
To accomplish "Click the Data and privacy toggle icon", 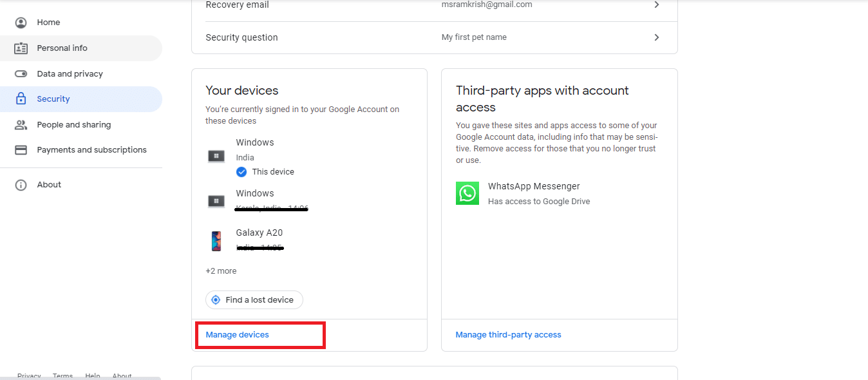I will (x=21, y=74).
